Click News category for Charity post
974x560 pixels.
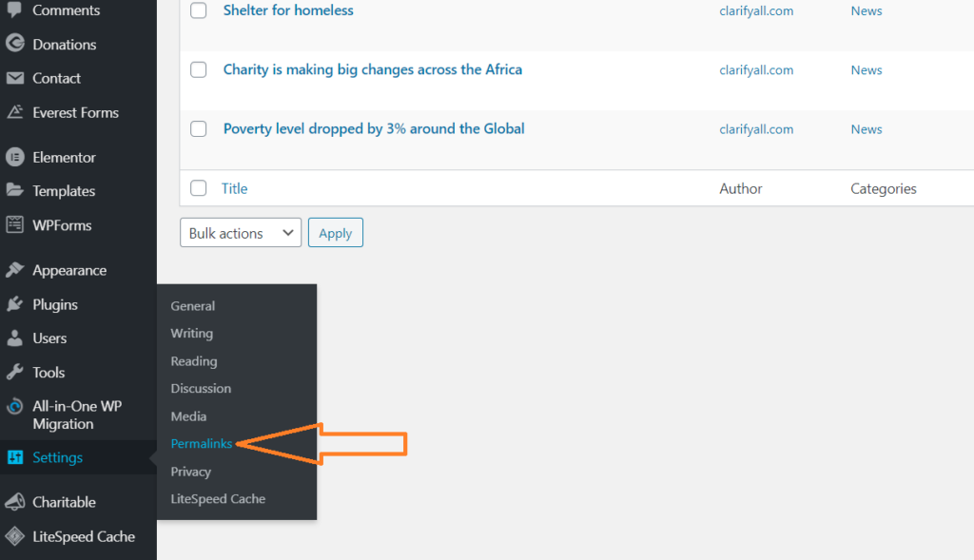point(866,70)
